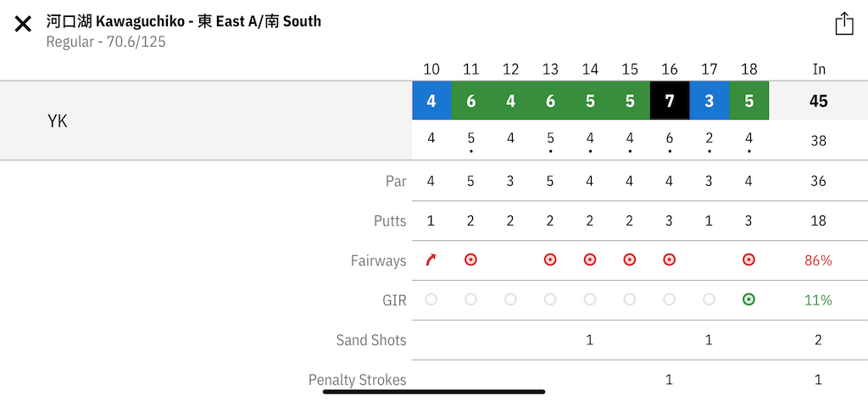Tap the Kawaguchiko course title
868x402 pixels.
click(184, 21)
